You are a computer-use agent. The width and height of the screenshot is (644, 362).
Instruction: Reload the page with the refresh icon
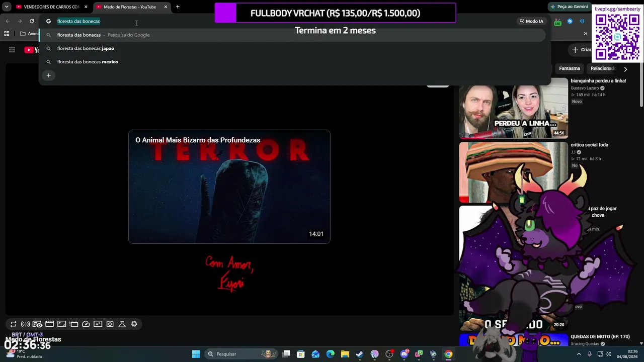click(x=32, y=21)
